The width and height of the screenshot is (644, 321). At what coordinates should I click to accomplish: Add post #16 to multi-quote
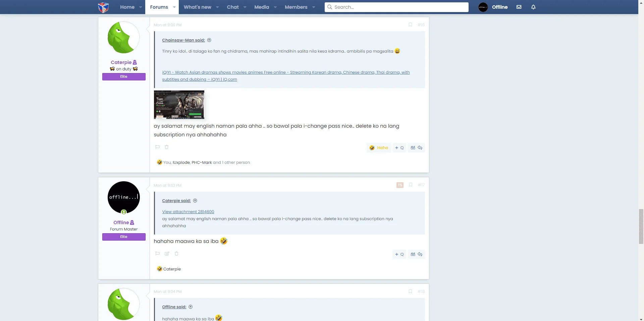tap(399, 148)
